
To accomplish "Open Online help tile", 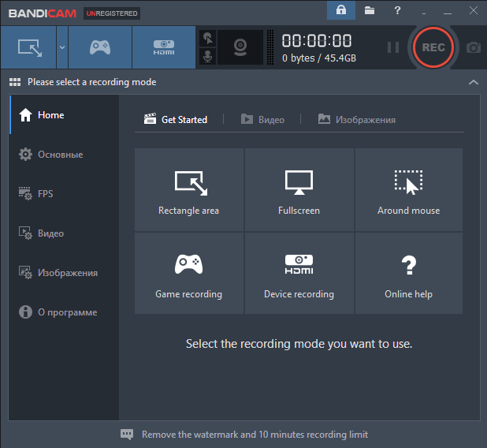I will click(409, 274).
